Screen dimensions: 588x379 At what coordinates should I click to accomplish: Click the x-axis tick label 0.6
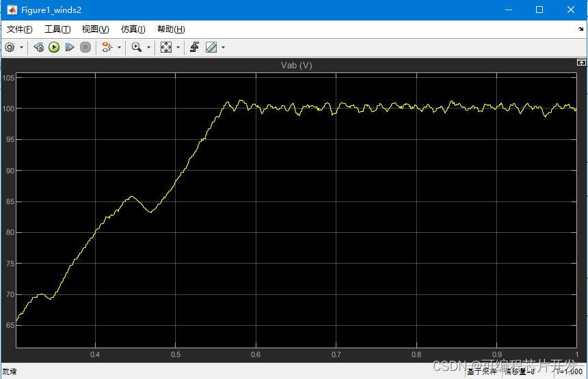coord(256,354)
